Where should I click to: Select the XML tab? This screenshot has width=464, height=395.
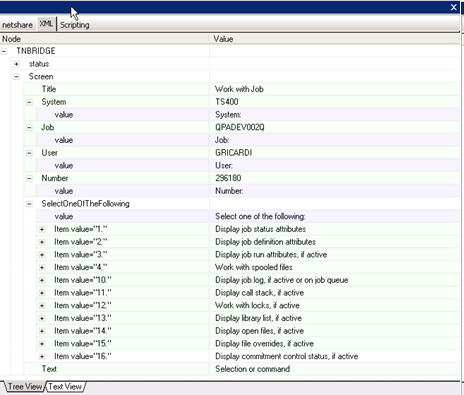click(x=46, y=24)
